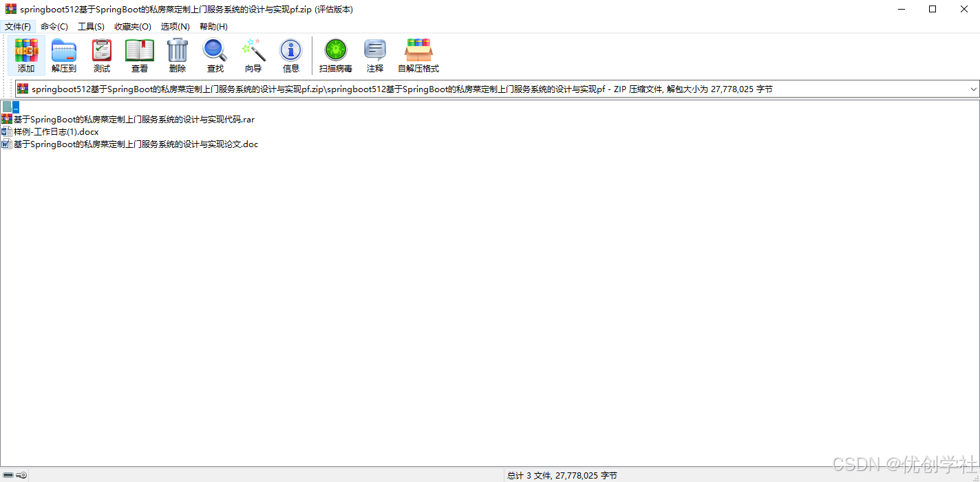Click the archive path text field
The image size is (980, 482).
pos(497,89)
